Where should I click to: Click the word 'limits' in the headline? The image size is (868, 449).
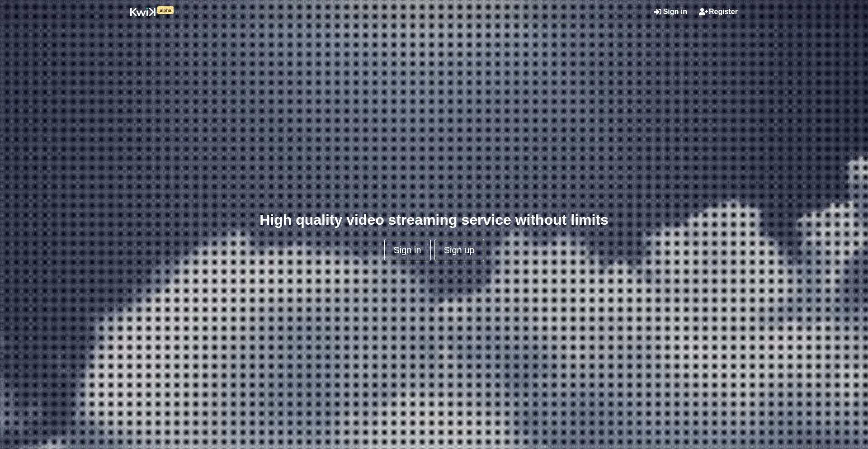coord(589,220)
